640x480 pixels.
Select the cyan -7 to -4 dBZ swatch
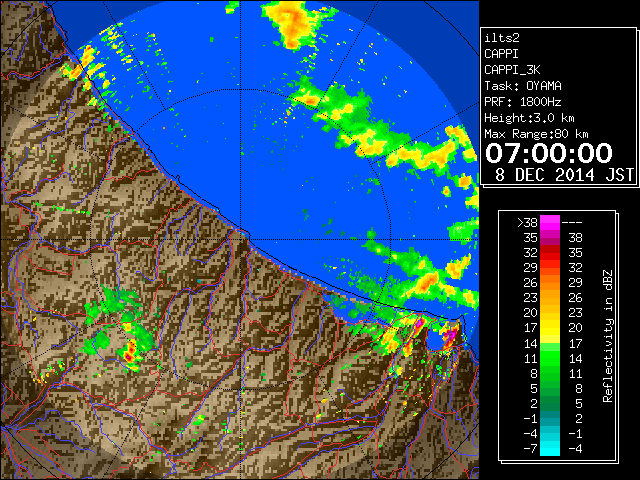(x=550, y=448)
